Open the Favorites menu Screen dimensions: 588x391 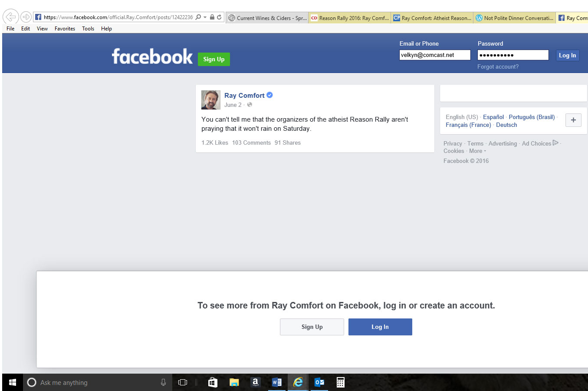pos(65,29)
